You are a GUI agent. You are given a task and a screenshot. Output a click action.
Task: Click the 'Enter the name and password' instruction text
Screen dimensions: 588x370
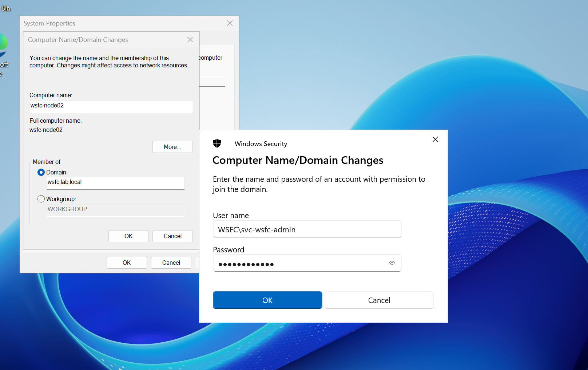tap(319, 184)
